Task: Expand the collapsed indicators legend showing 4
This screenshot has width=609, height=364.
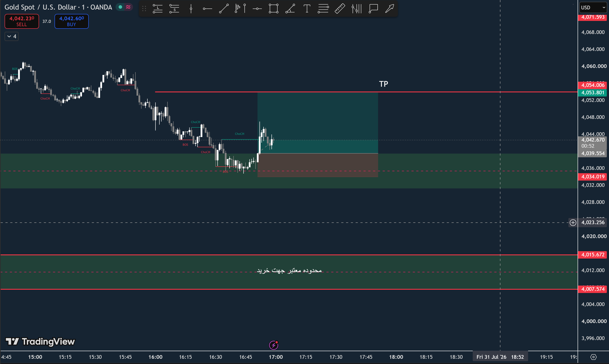Action: click(x=12, y=37)
